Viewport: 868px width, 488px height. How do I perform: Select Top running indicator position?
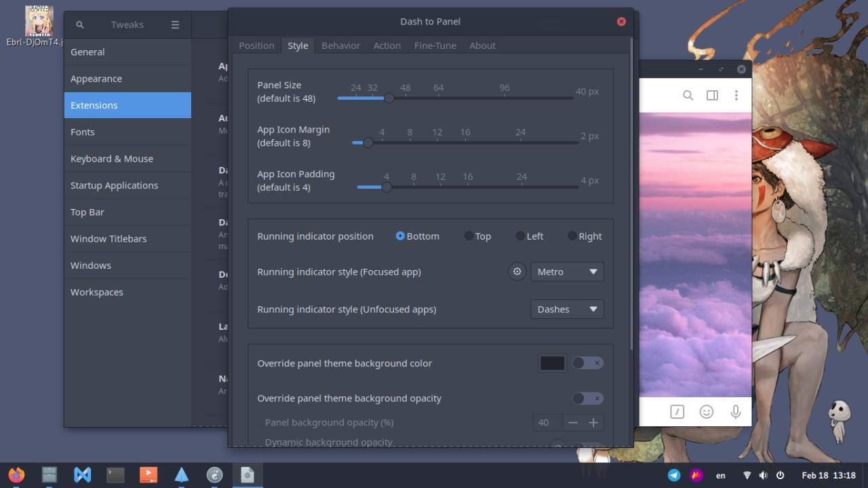click(477, 236)
